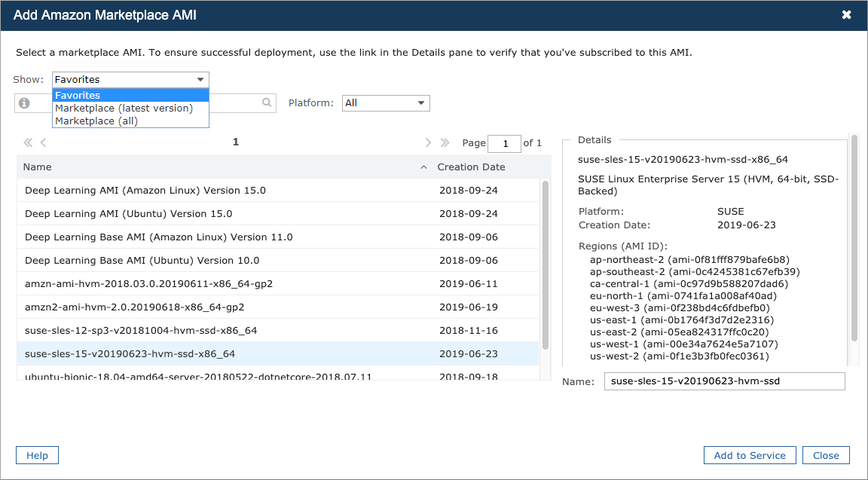
Task: Click the info icon in the search box
Action: (24, 103)
